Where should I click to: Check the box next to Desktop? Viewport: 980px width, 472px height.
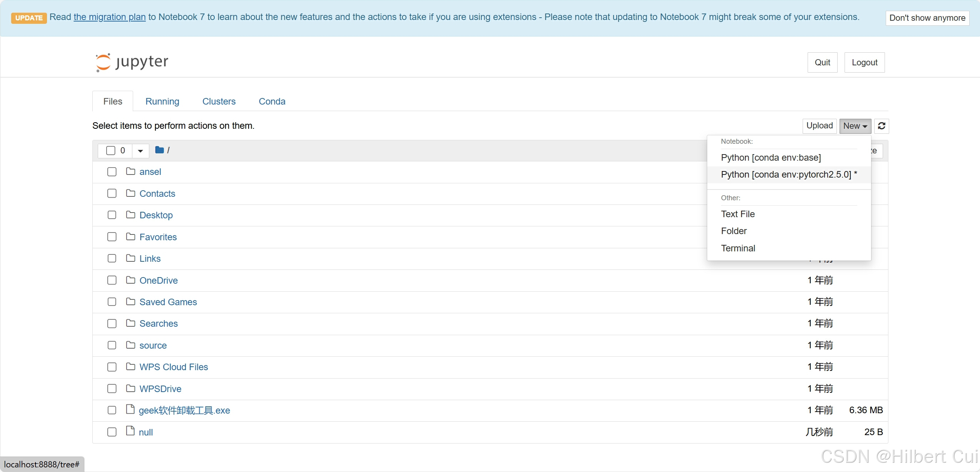(112, 215)
